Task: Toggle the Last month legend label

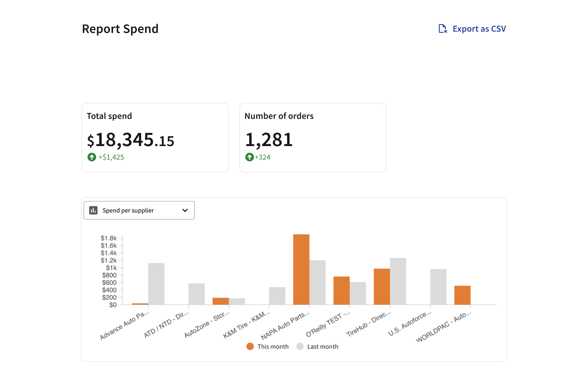Action: point(322,346)
